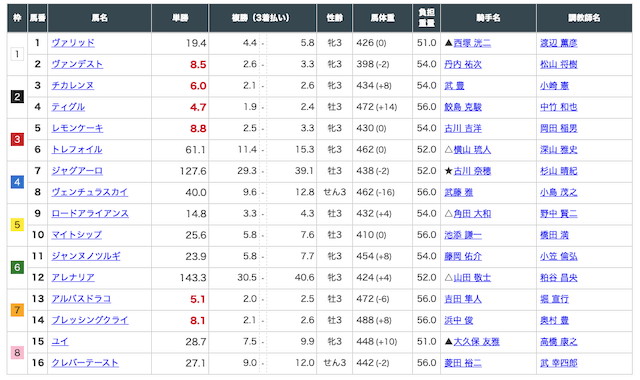Click trainer name 松山 将樹
Viewport: 640px width, 380px height.
(x=559, y=64)
